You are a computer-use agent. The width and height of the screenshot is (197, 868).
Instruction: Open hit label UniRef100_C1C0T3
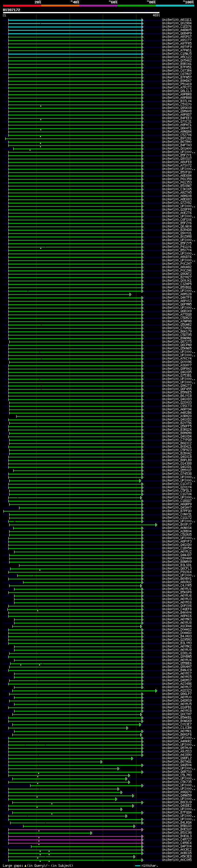pos(177,484)
